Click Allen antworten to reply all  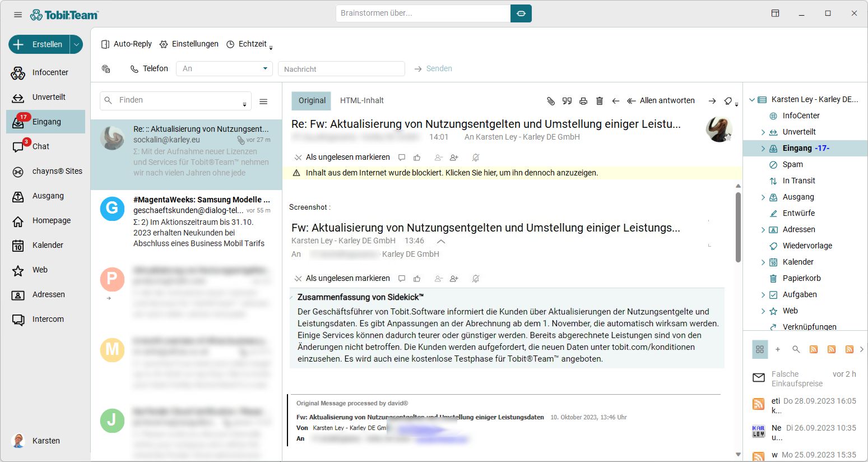[661, 100]
